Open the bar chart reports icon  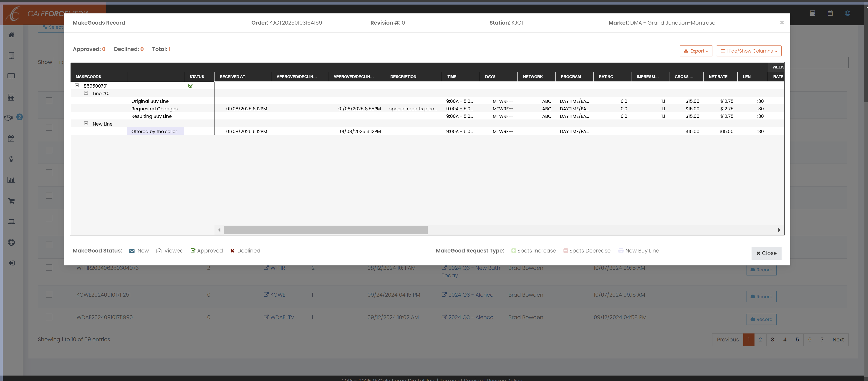tap(11, 180)
